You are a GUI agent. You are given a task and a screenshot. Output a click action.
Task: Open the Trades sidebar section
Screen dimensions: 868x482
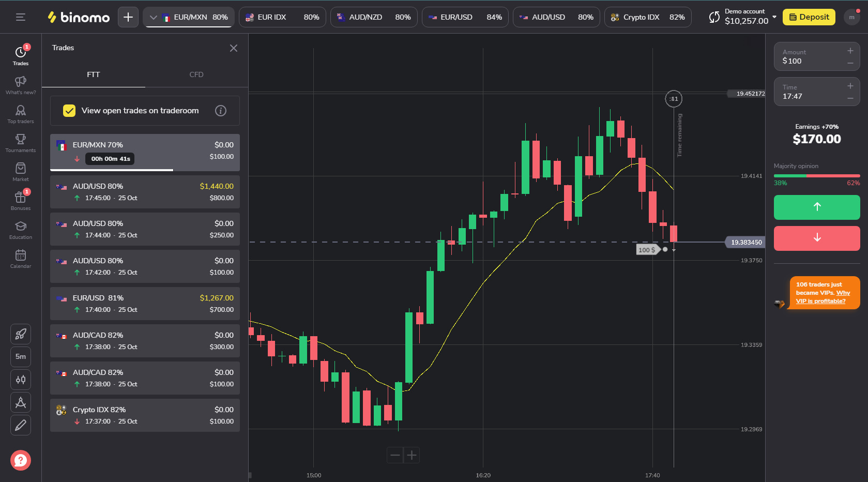tap(21, 55)
